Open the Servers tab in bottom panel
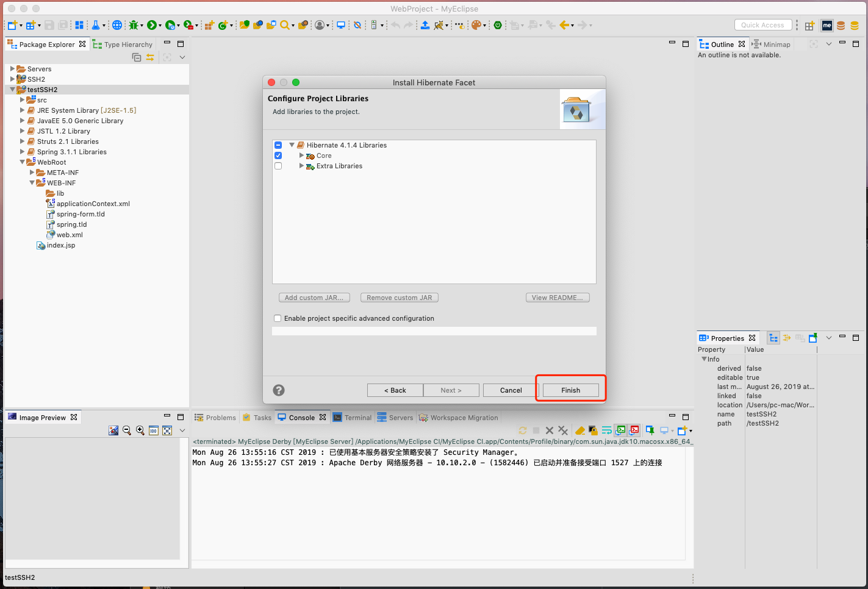Viewport: 868px width, 589px height. pyautogui.click(x=395, y=418)
